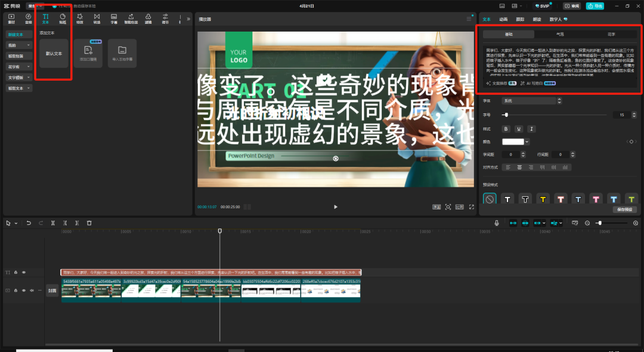This screenshot has height=352, width=644.
Task: Click the microphone recording icon above timeline
Action: coord(497,223)
